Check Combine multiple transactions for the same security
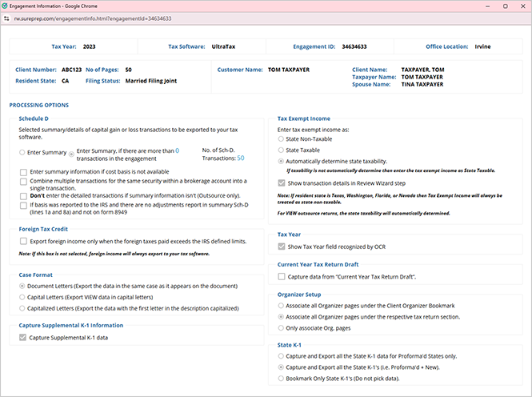The height and width of the screenshot is (397, 532). tap(23, 182)
